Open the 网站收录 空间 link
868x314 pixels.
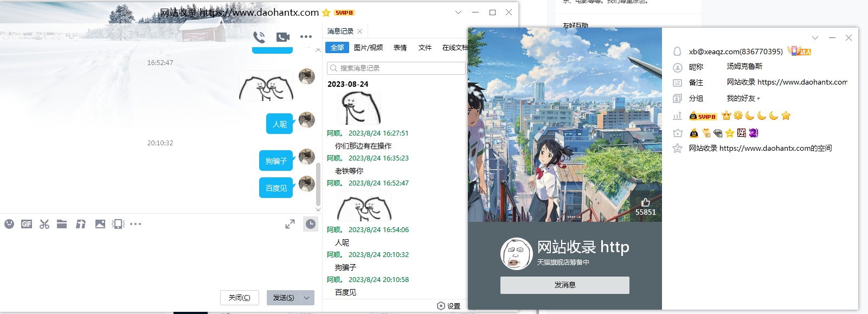(761, 148)
